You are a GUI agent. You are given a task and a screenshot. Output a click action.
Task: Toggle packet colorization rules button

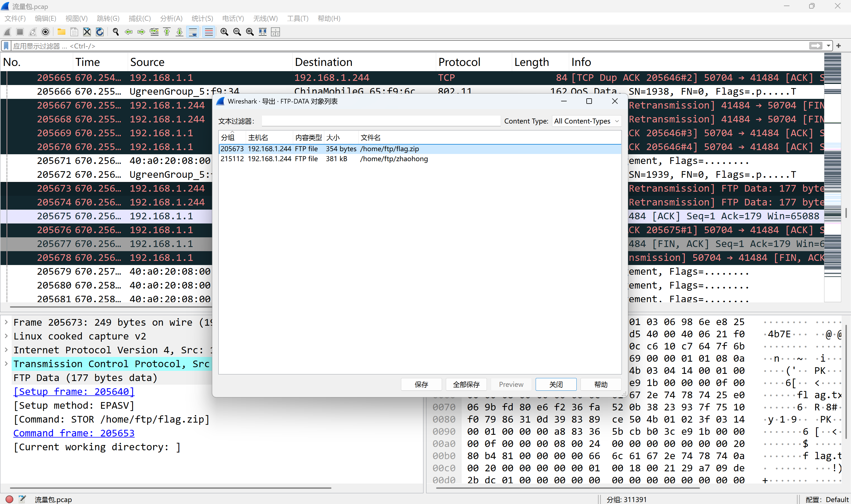209,32
